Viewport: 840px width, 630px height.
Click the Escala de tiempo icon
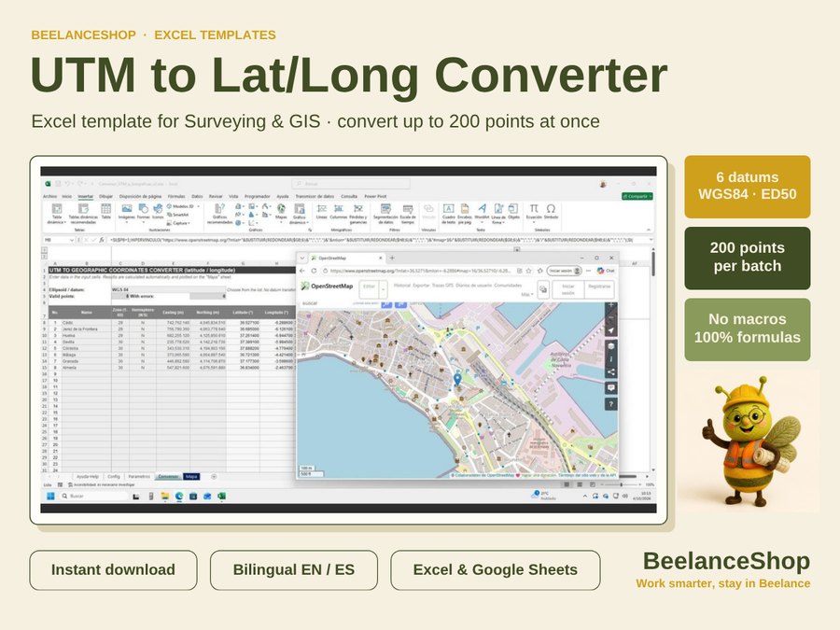(408, 214)
